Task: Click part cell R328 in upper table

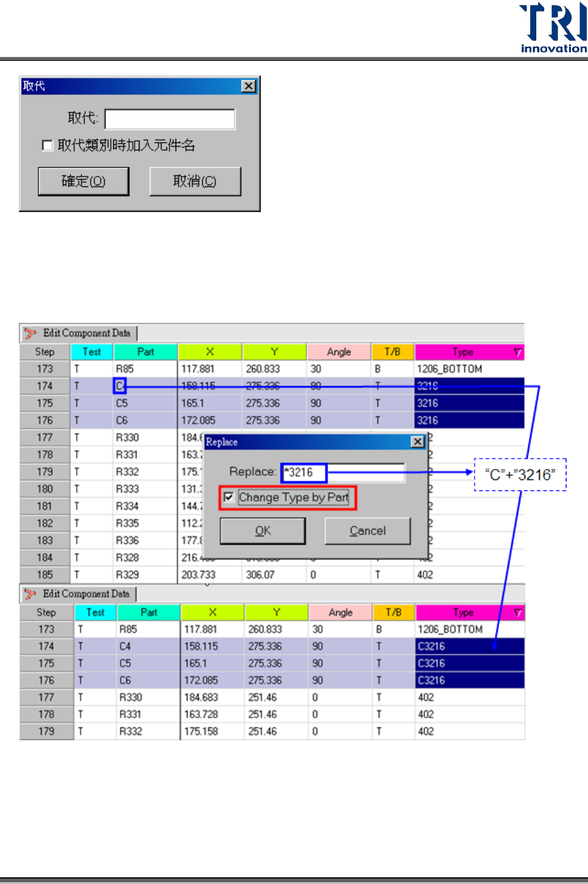Action: [x=145, y=557]
